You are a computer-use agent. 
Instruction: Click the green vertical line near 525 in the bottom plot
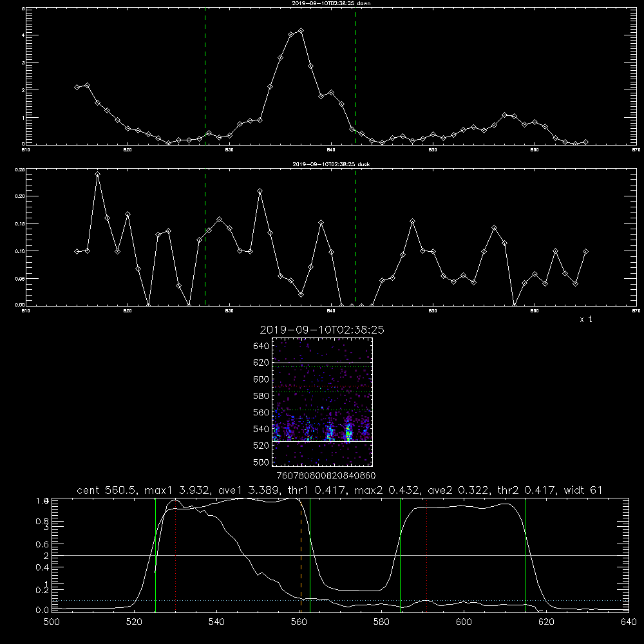(x=155, y=554)
